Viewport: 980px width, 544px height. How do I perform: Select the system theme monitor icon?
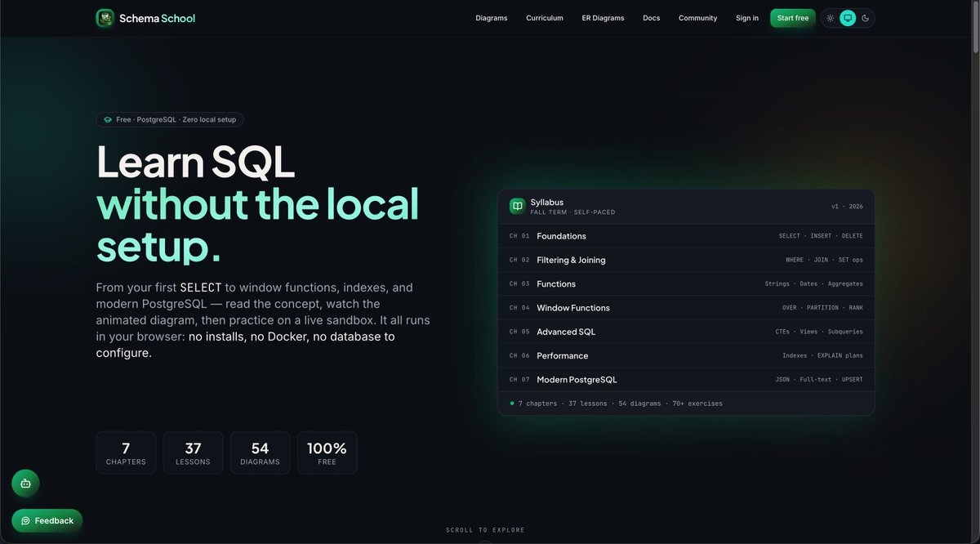848,18
